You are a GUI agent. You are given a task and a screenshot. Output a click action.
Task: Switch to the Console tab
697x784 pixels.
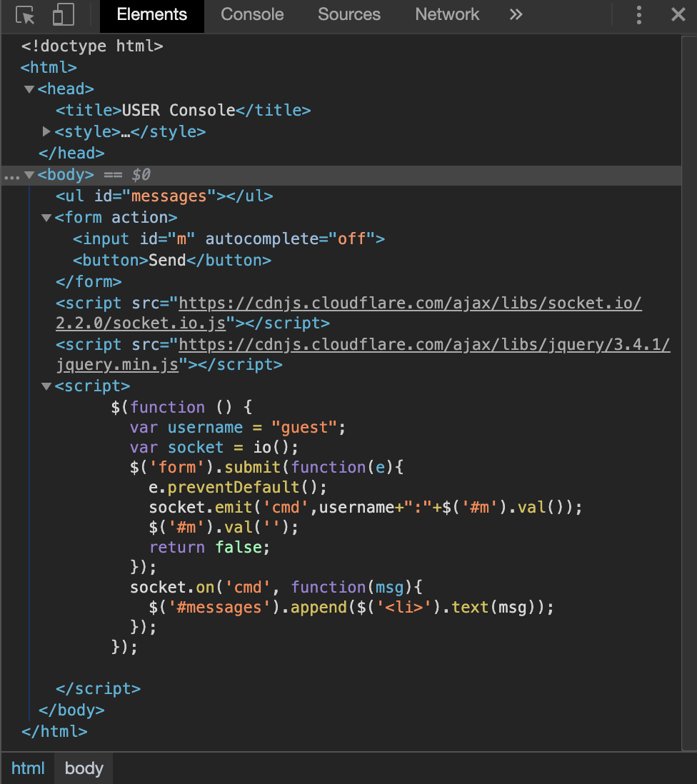[253, 14]
